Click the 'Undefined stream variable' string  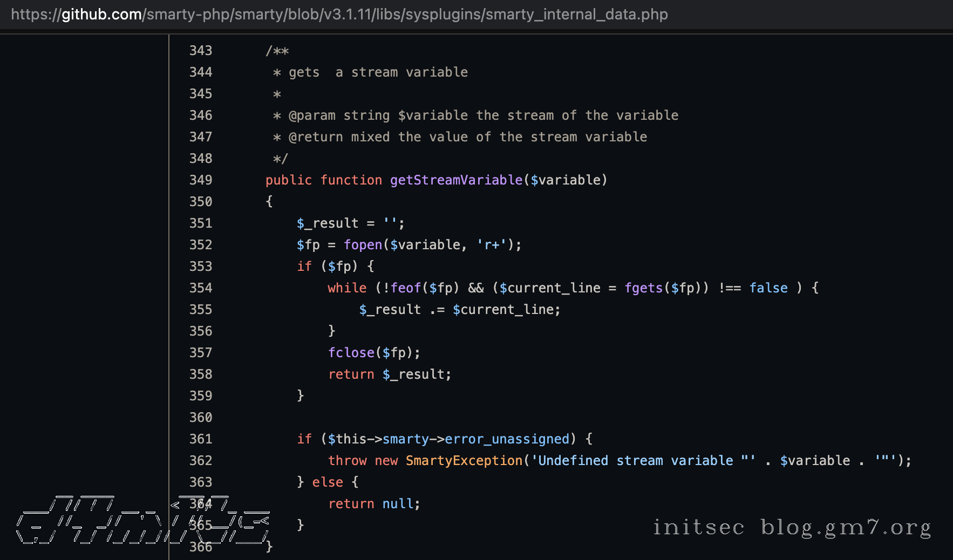click(642, 461)
